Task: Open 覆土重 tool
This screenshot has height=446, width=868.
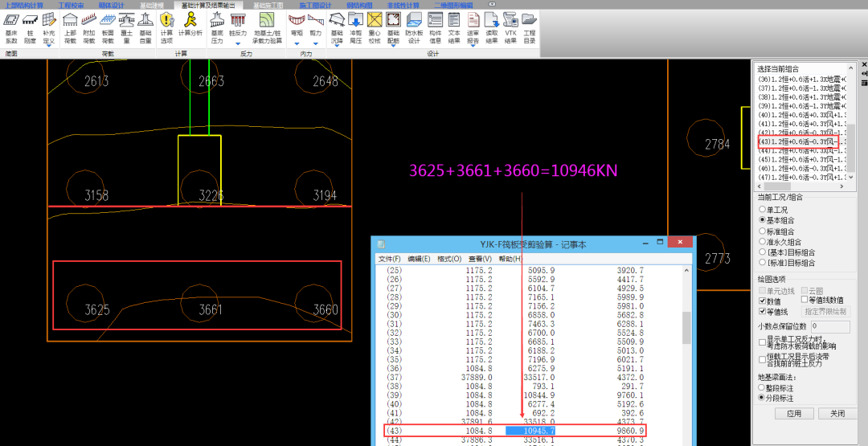Action: click(127, 29)
